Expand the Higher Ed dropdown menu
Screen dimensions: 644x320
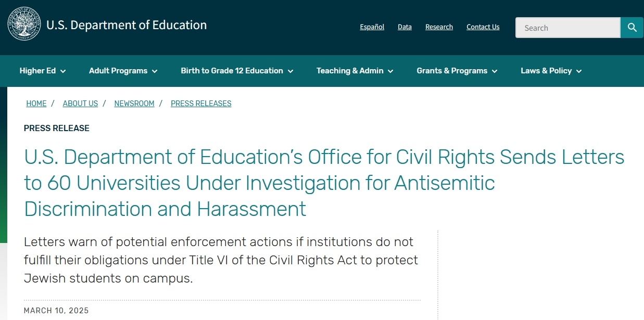pos(43,71)
